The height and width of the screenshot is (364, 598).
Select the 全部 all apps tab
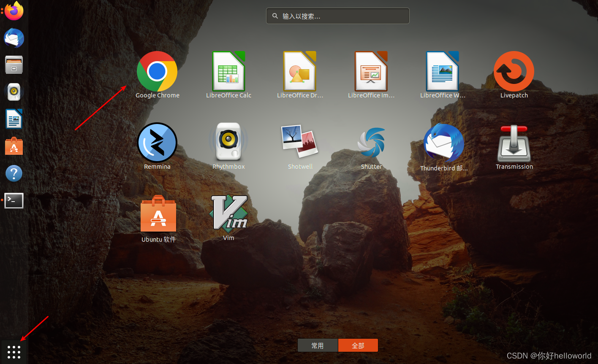[358, 345]
